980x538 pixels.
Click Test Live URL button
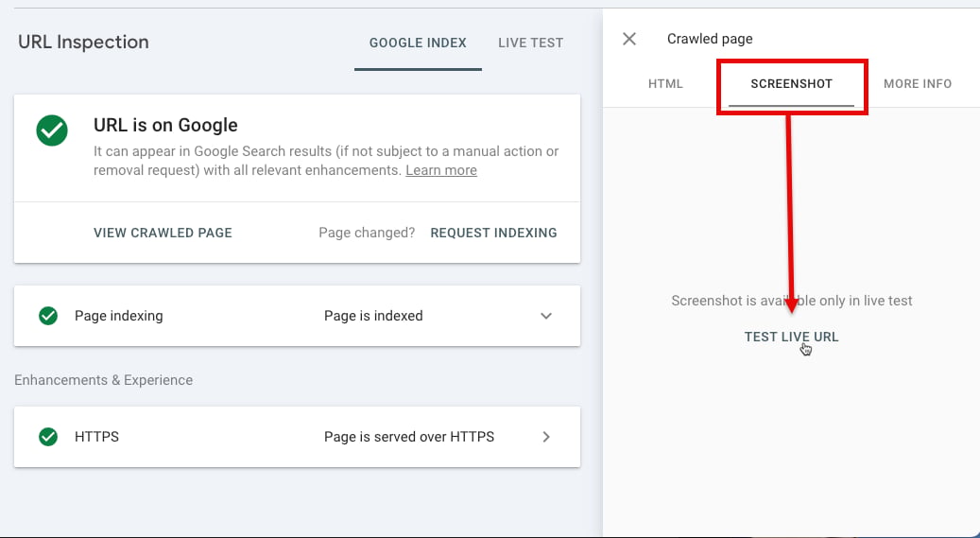pyautogui.click(x=791, y=337)
